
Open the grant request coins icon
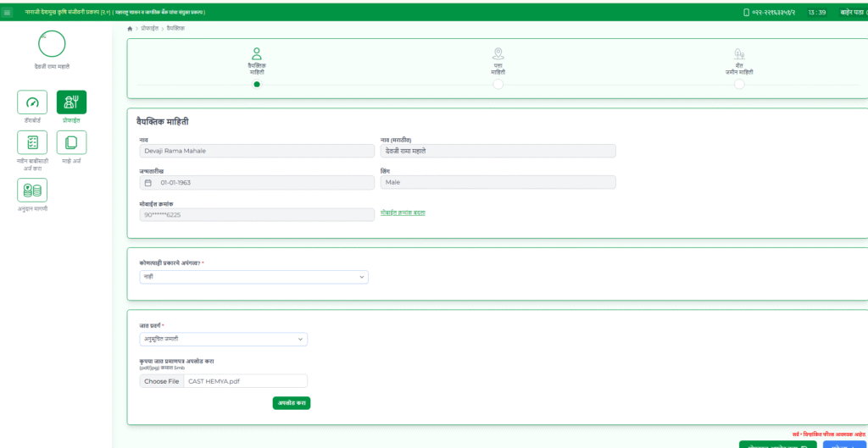(32, 190)
